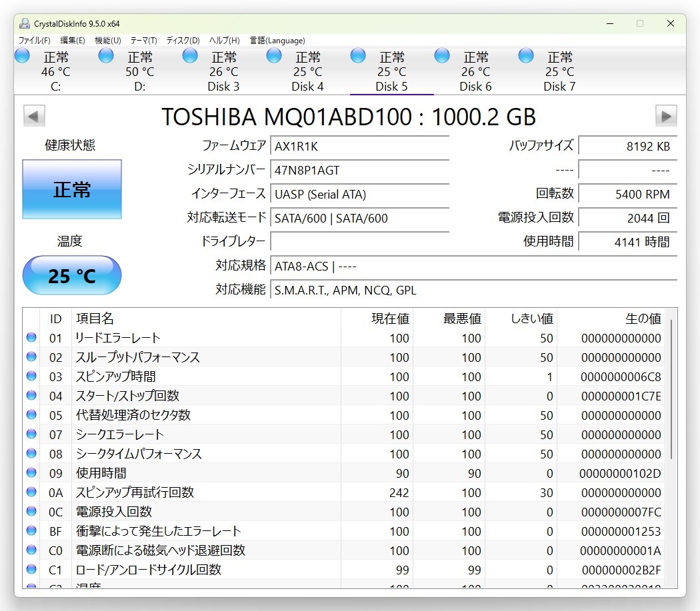700x611 pixels.
Task: Open the ディスク(D) menu
Action: tap(183, 41)
